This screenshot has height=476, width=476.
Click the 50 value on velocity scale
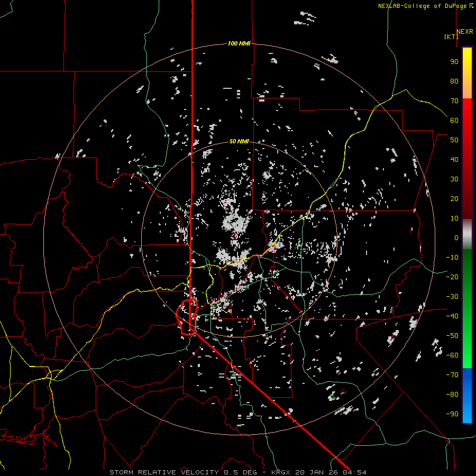pos(454,140)
